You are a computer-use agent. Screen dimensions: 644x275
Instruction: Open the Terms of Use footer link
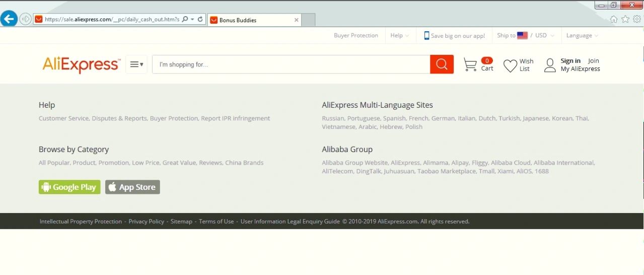[x=217, y=222]
